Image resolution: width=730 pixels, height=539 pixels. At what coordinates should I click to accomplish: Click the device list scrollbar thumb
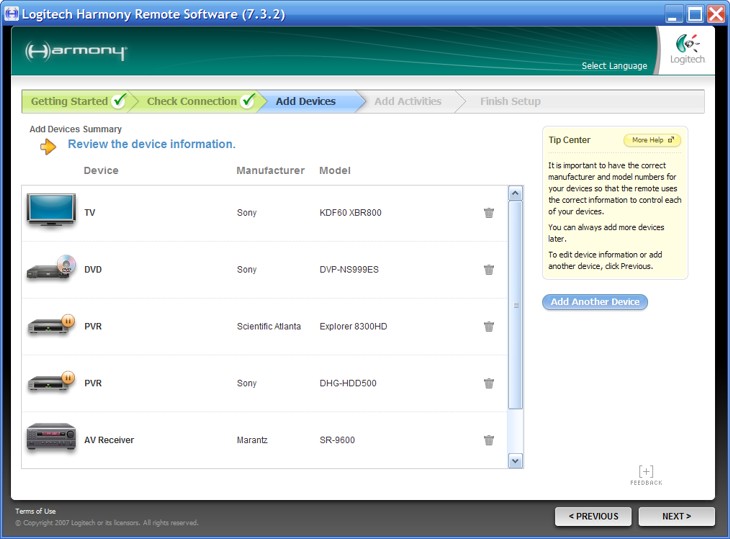(x=515, y=305)
